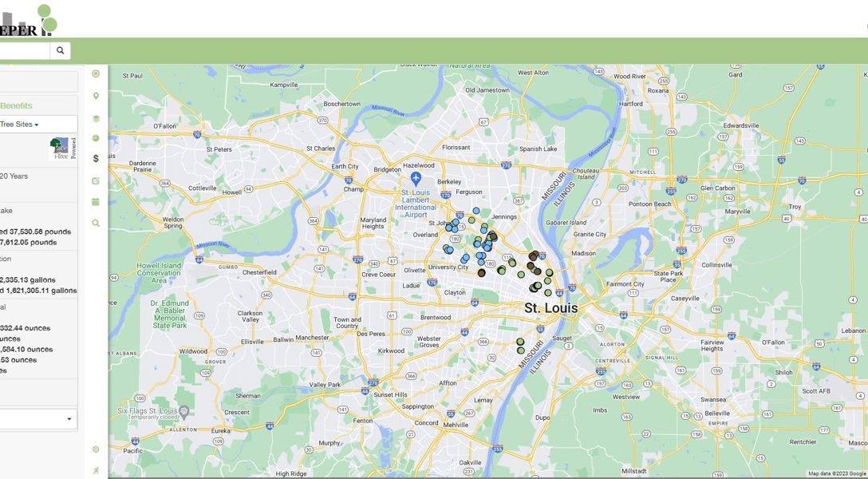Close panel using circled X sidebar icon
The height and width of the screenshot is (479, 868).
click(x=96, y=73)
